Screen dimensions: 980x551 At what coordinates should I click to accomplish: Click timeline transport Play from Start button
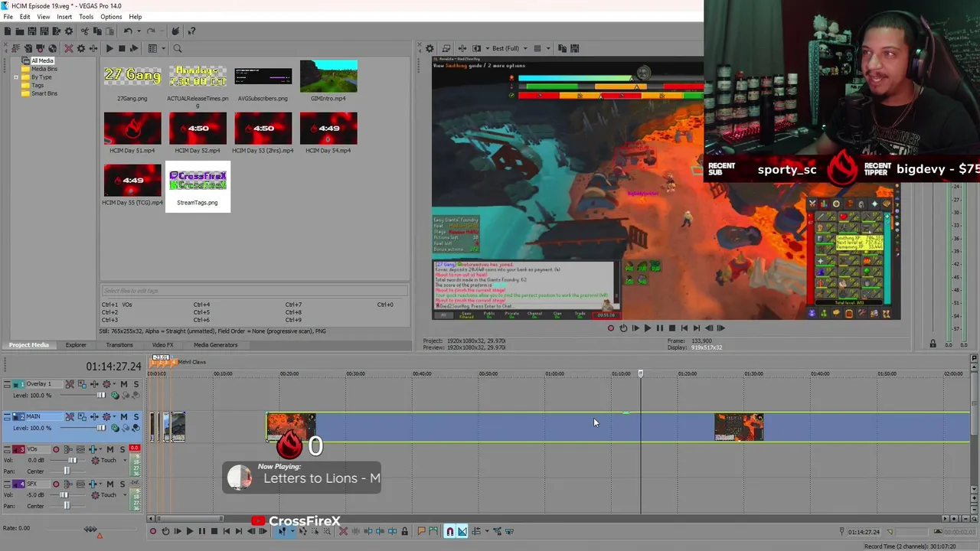click(177, 531)
